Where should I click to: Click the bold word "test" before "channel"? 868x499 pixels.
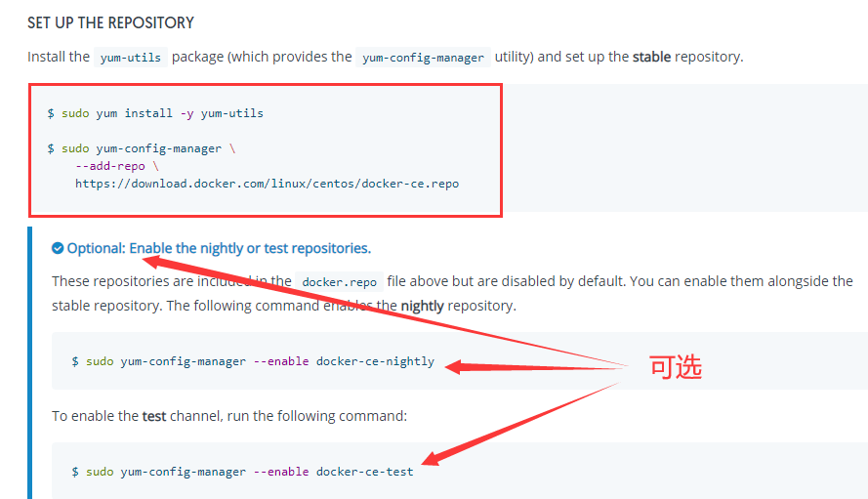(153, 416)
